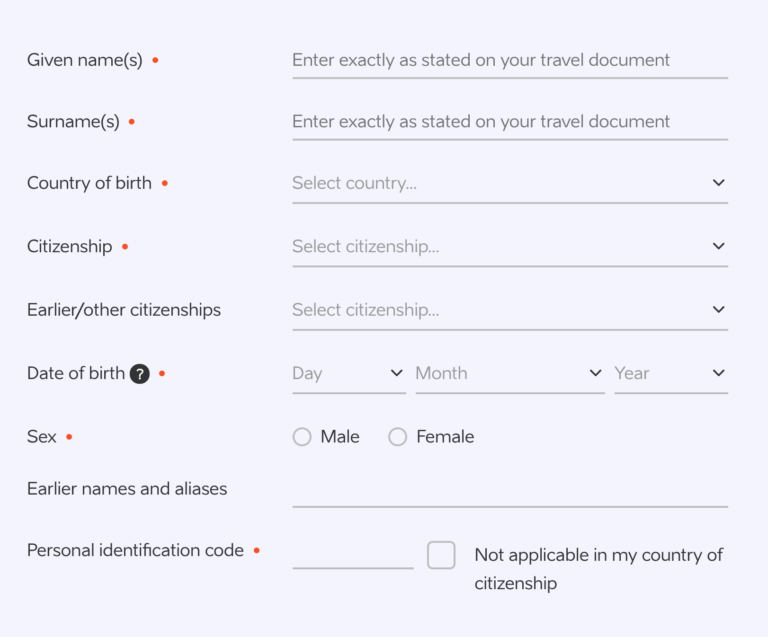The height and width of the screenshot is (637, 768).
Task: Focus the Surname(s) text field
Action: point(510,122)
